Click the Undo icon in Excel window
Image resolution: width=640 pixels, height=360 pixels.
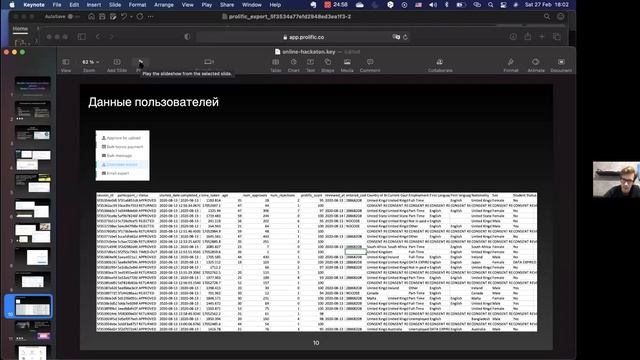124,17
